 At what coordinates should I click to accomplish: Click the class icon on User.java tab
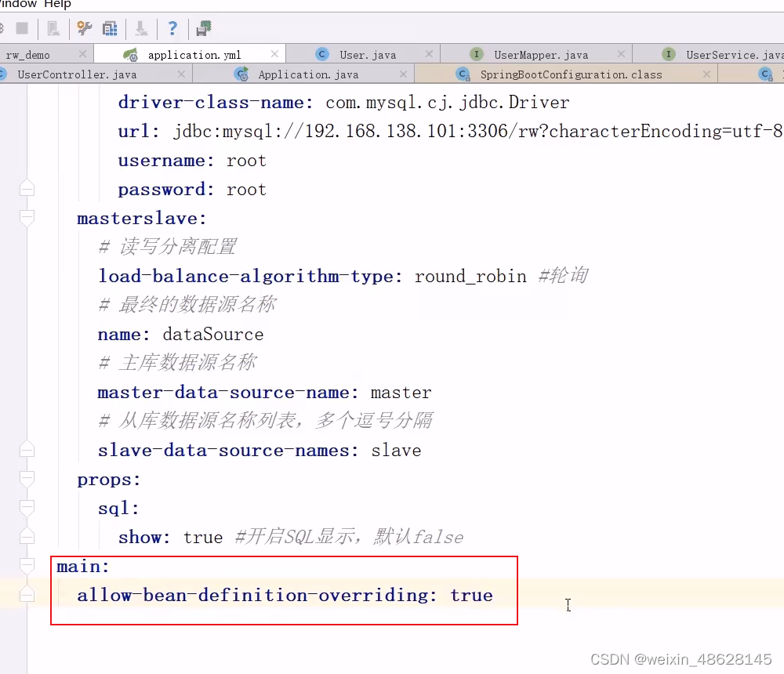321,55
